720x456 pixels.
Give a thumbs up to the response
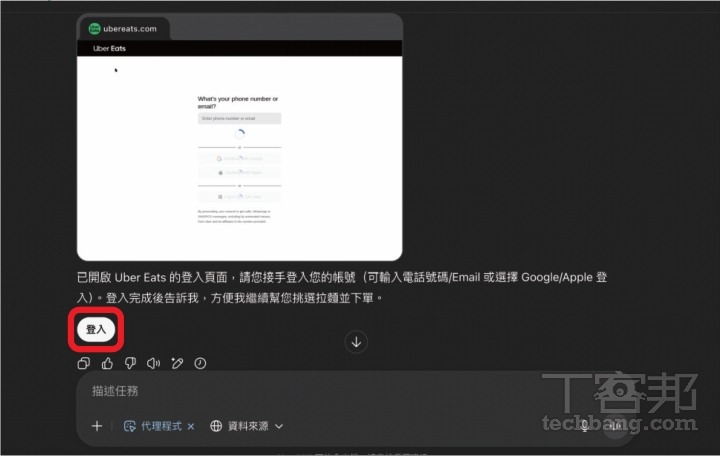click(x=107, y=363)
